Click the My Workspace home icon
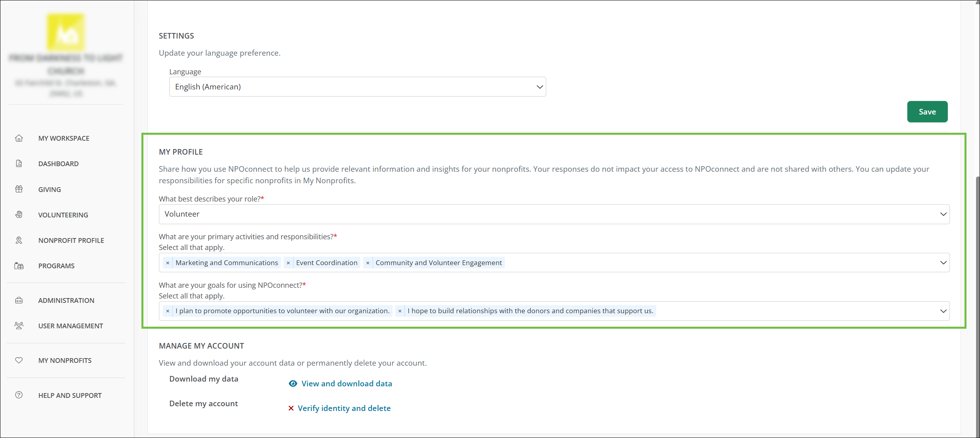 coord(19,138)
